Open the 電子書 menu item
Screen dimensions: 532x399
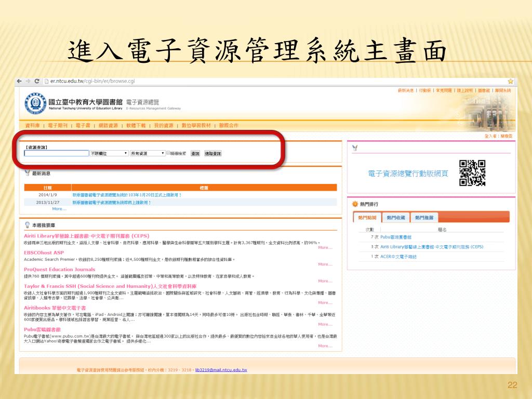[83, 125]
